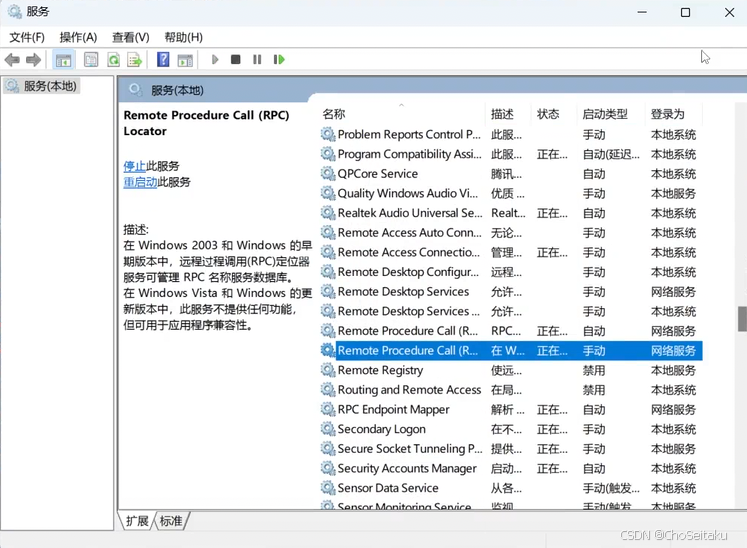Image resolution: width=747 pixels, height=548 pixels.
Task: Select the Secure Socket Tunneling P... service
Action: pos(511,448)
